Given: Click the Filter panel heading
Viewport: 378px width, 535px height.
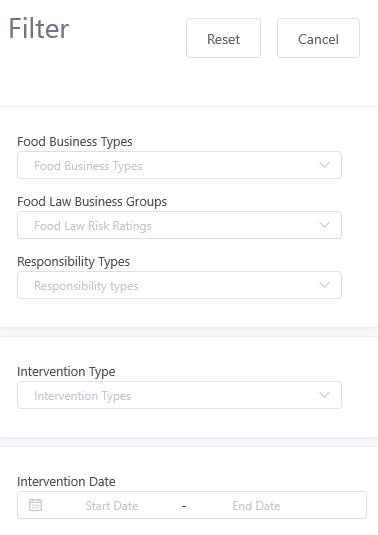Looking at the screenshot, I should pyautogui.click(x=39, y=29).
